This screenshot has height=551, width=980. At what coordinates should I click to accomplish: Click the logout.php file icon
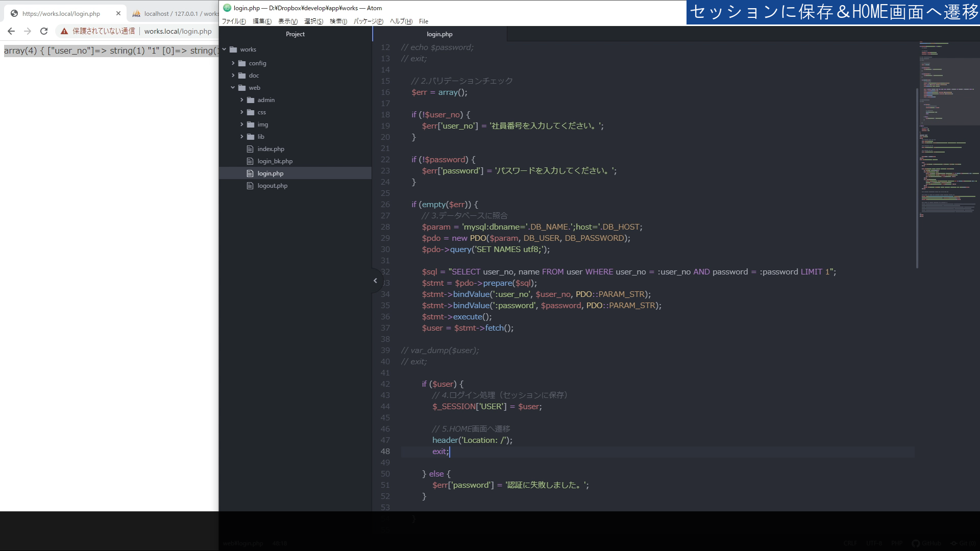coord(250,186)
